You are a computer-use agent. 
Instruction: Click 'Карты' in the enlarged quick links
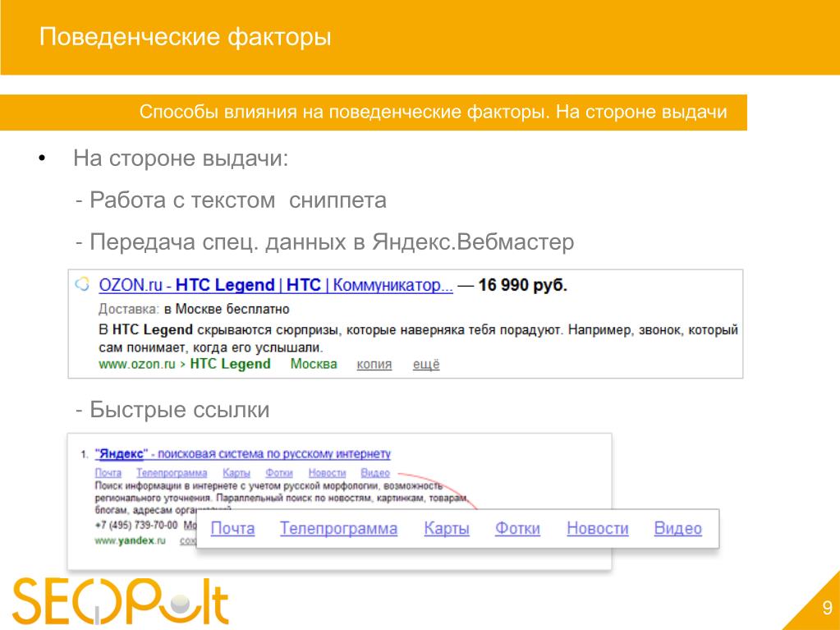(x=446, y=528)
